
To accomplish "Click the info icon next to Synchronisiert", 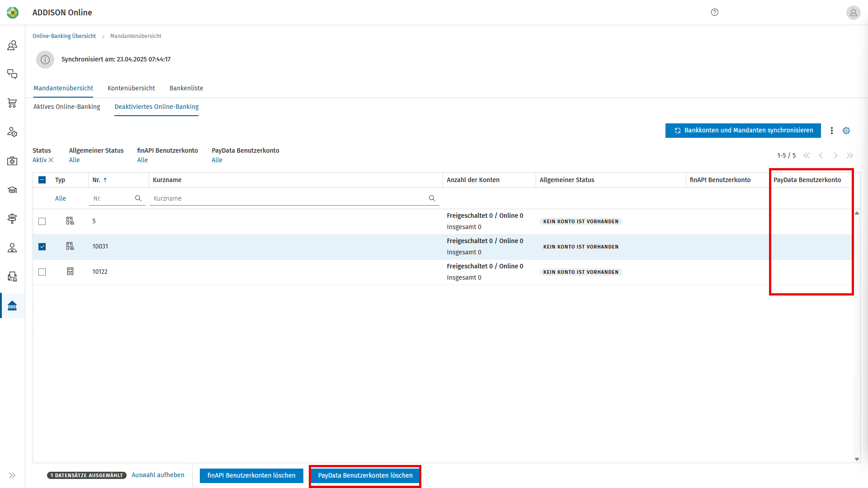I will [x=45, y=60].
